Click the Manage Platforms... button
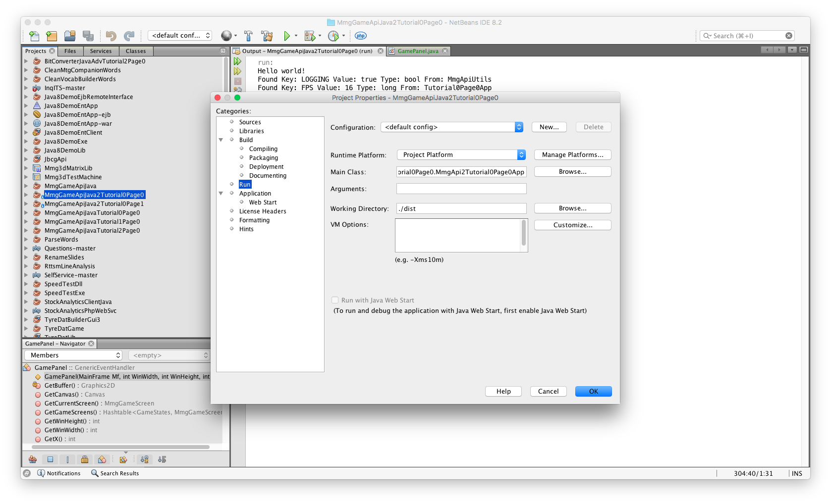This screenshot has height=504, width=831. click(x=572, y=155)
